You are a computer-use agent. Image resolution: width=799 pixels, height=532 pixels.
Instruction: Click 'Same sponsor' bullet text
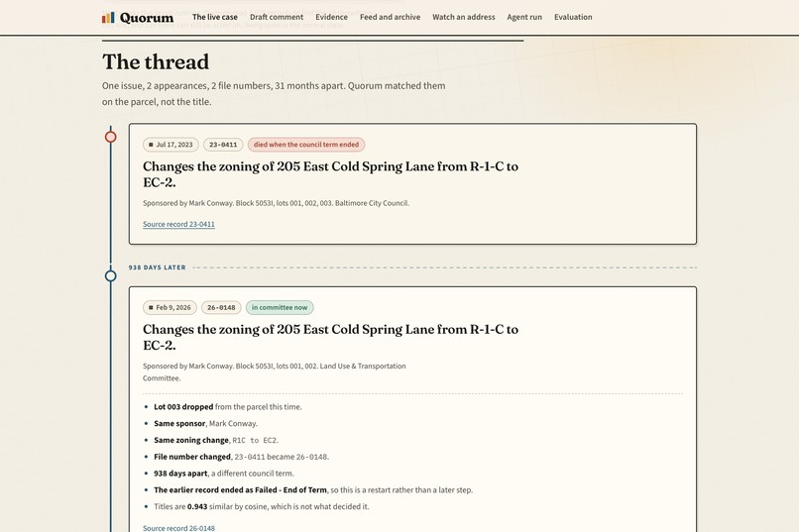179,424
